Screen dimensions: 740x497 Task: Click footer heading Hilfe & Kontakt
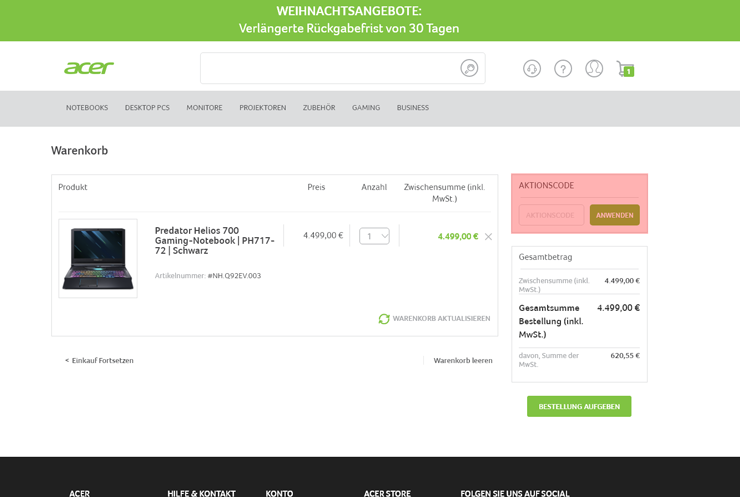[201, 493]
